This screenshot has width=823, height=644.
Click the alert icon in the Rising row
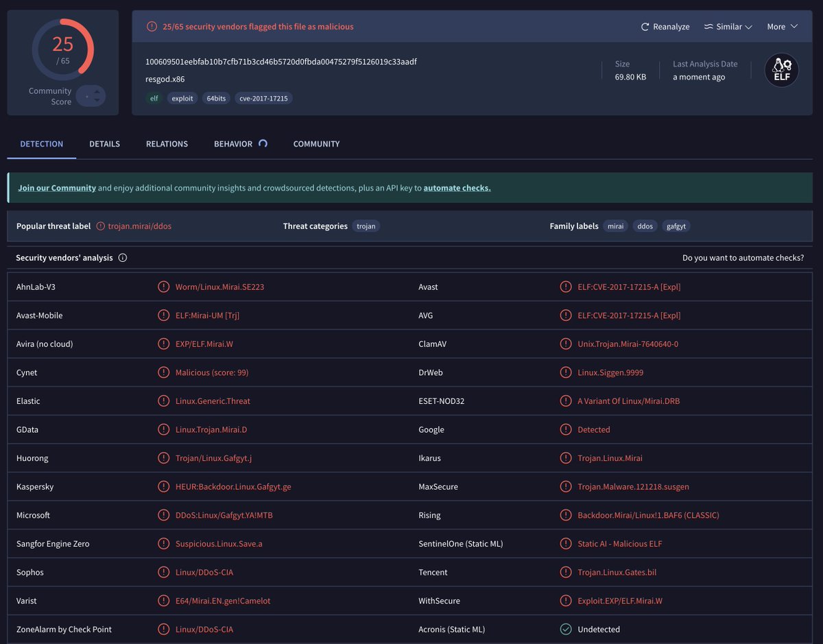(x=566, y=515)
